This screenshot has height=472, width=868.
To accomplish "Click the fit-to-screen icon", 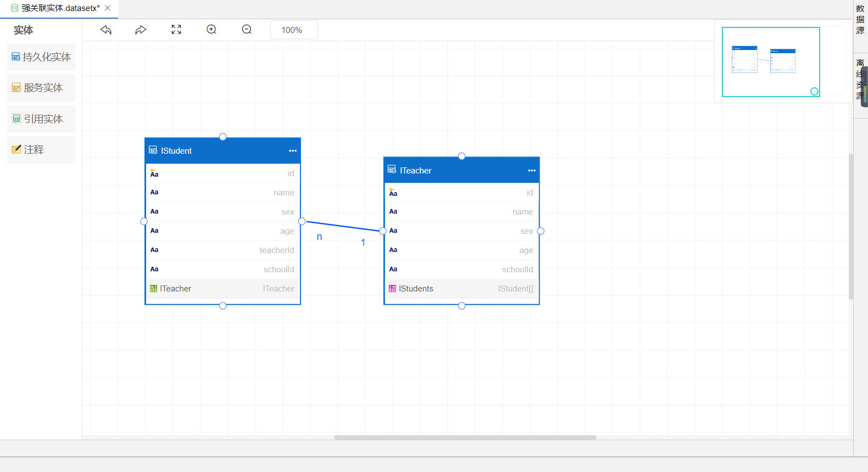I will (176, 30).
